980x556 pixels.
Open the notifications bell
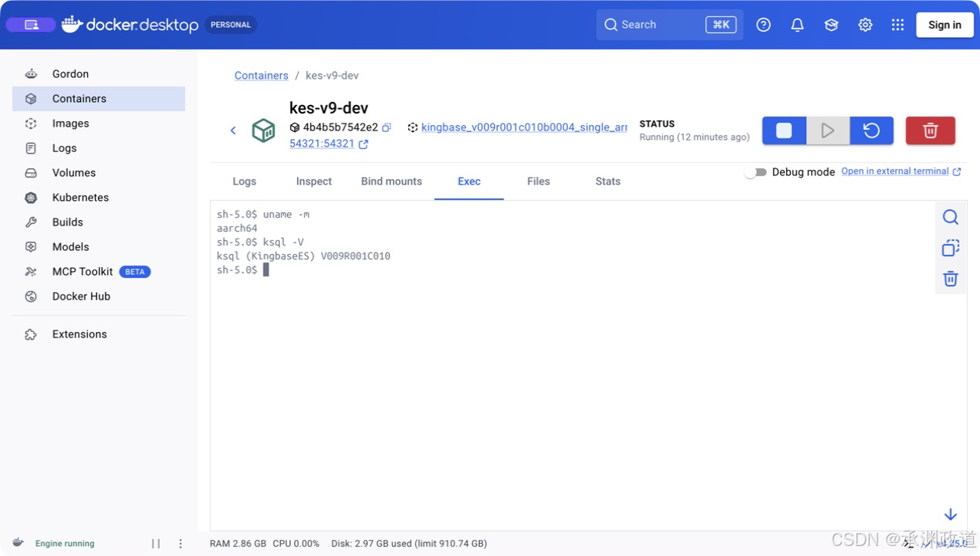(797, 25)
